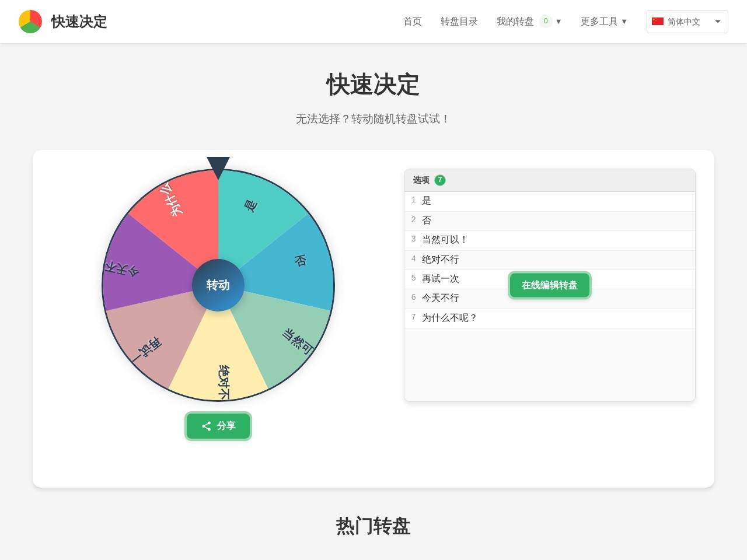Click the 快速决定 site title link
The image size is (747, 560).
79,22
